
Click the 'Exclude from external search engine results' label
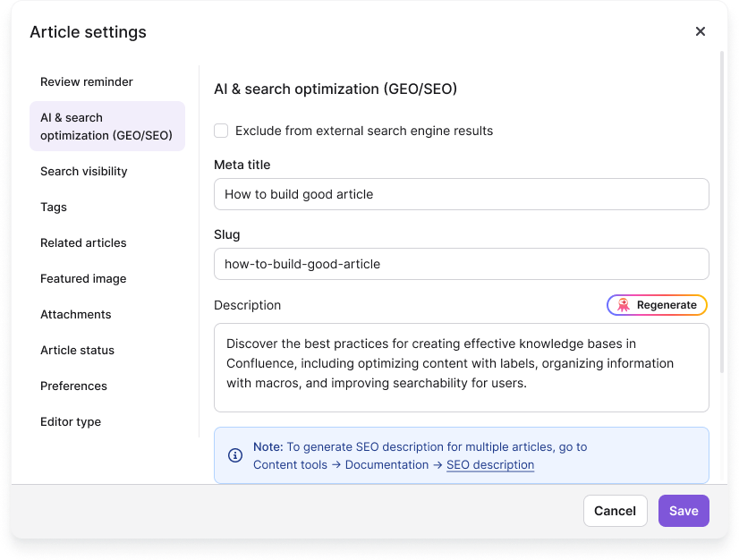(x=364, y=131)
